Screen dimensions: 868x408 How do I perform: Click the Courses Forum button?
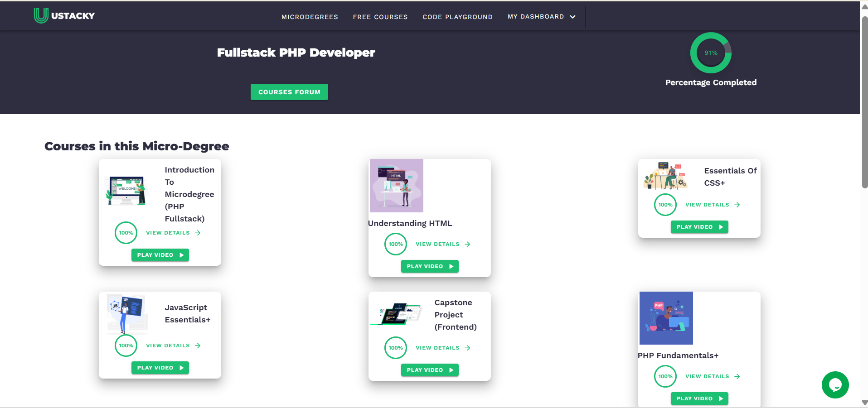[289, 92]
